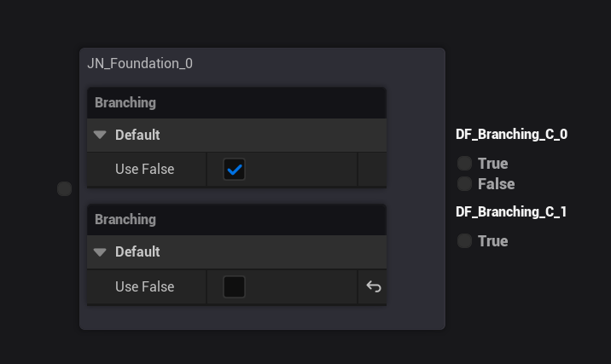Select the DF_Branching_C_1 label

click(x=512, y=211)
